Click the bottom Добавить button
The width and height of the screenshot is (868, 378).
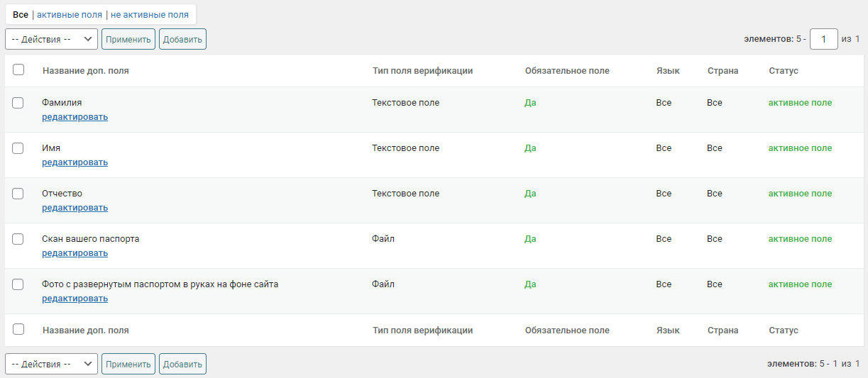point(182,364)
